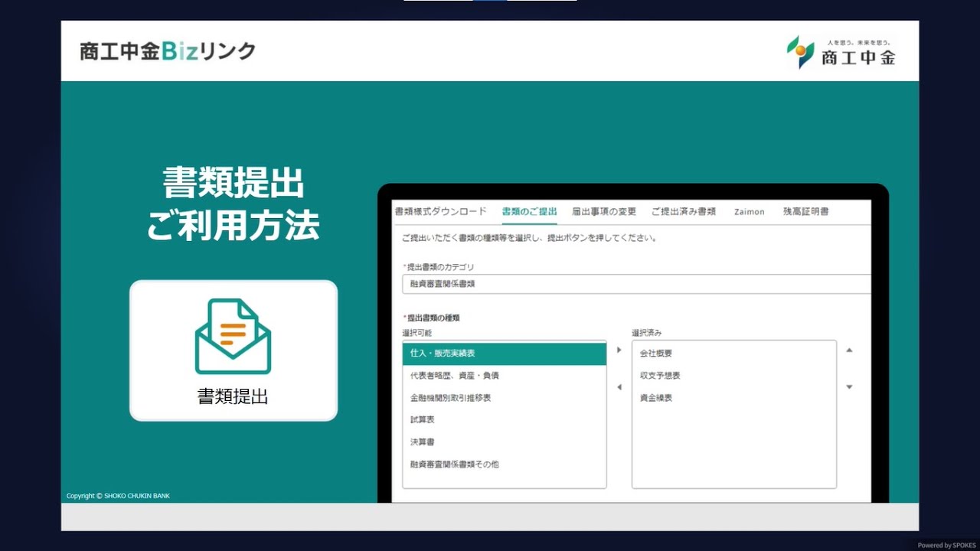Select 仕入・販売実績表 in available list
Viewport: 980px width, 551px height.
[505, 354]
